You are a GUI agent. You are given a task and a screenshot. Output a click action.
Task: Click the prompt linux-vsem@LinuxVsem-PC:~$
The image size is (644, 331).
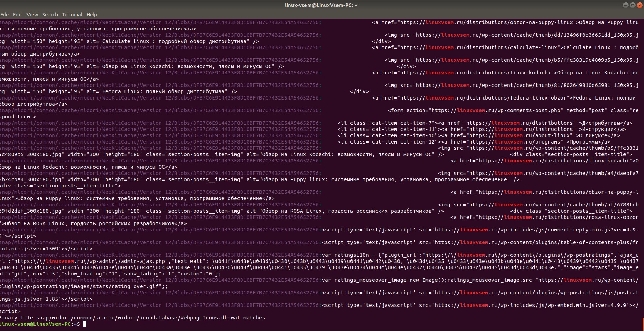[x=40, y=324]
